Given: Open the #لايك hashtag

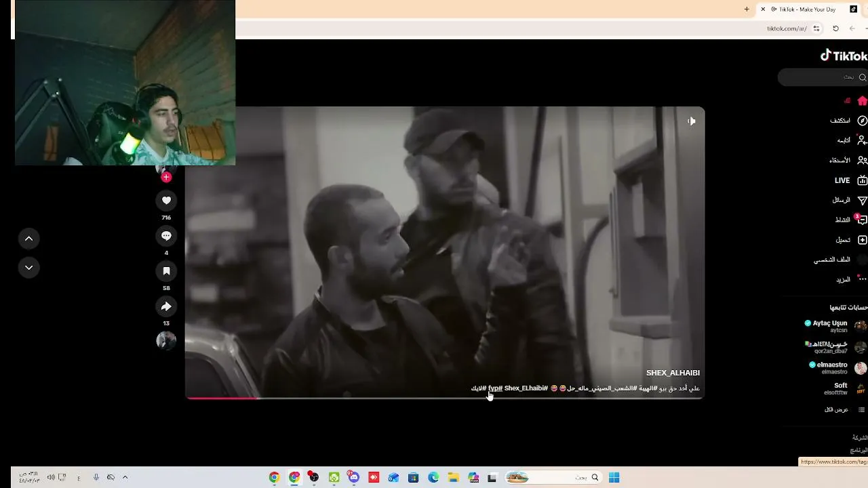Looking at the screenshot, I should point(479,388).
